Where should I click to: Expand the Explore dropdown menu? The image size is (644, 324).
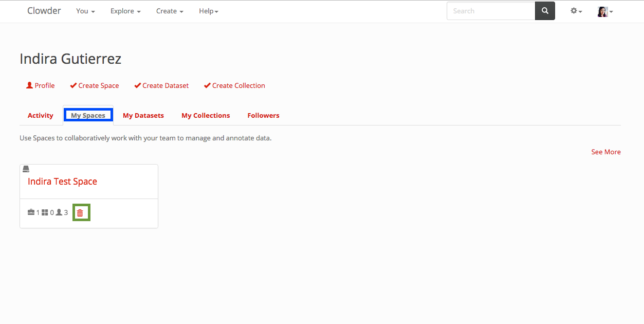(125, 11)
